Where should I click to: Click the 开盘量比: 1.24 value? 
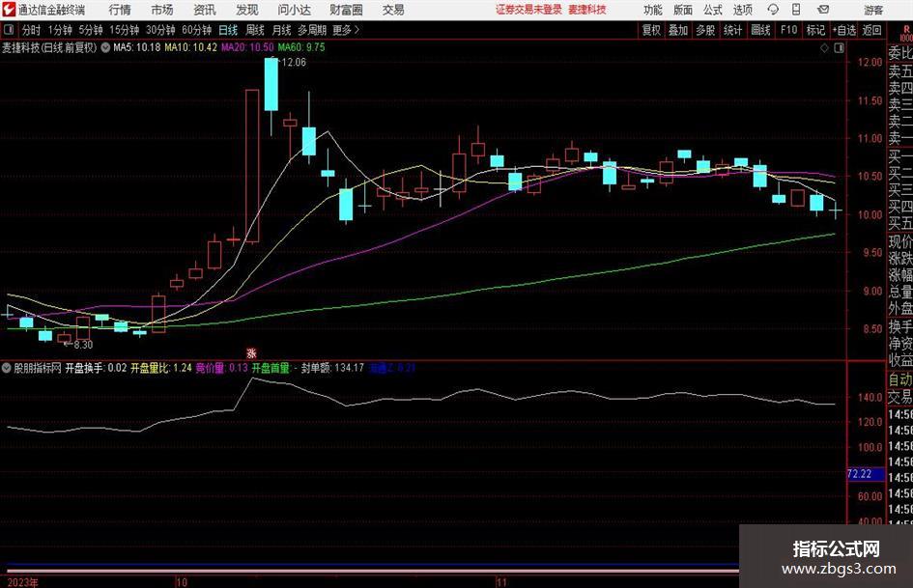pyautogui.click(x=160, y=368)
